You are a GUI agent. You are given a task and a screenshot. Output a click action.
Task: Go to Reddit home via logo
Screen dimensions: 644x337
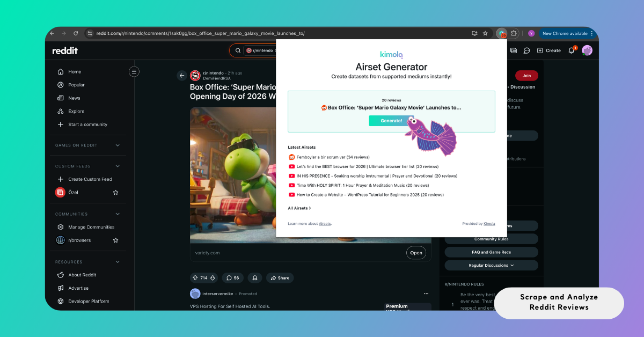[x=65, y=50]
